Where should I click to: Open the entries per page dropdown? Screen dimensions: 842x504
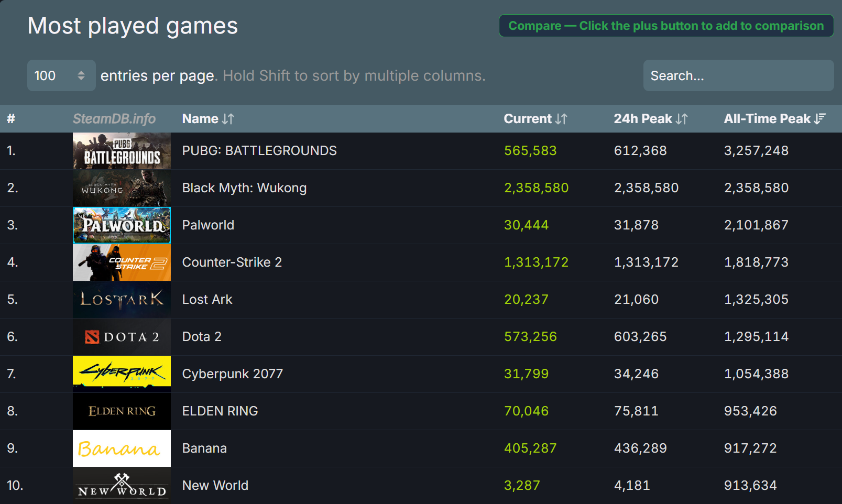point(61,75)
